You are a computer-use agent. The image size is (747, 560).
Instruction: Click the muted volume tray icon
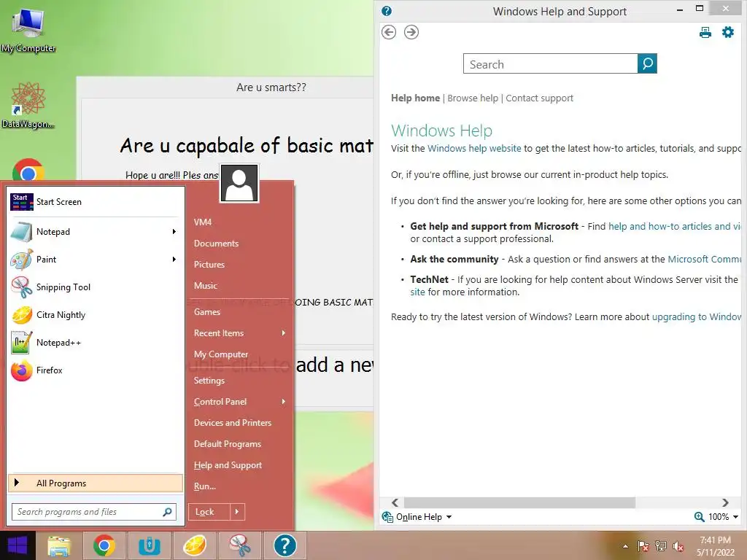coord(678,546)
